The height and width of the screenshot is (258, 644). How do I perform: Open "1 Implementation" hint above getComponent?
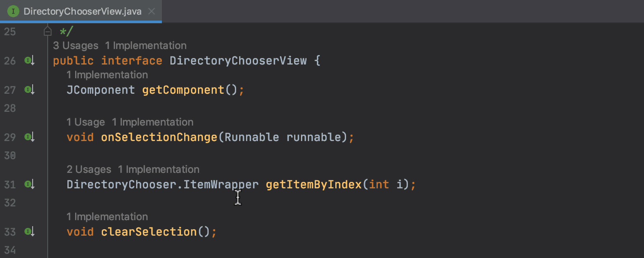[x=107, y=75]
